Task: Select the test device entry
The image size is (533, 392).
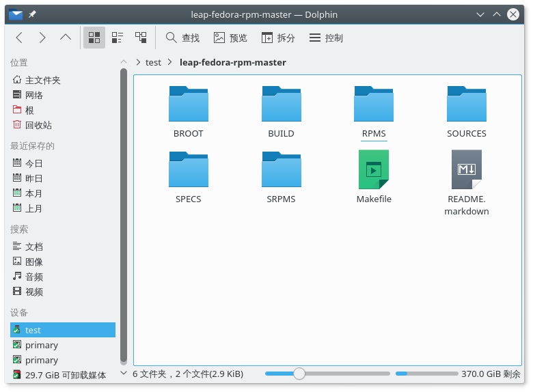Action: pyautogui.click(x=63, y=330)
